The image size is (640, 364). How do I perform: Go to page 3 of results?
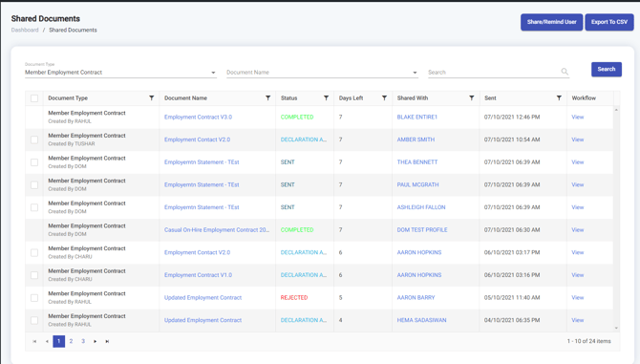(83, 341)
